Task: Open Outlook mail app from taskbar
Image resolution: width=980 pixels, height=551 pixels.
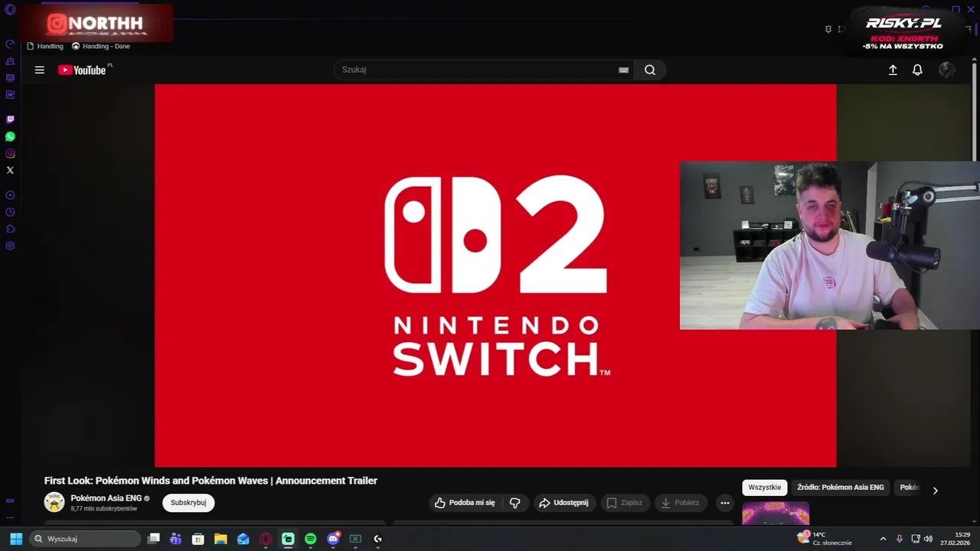Action: pos(243,539)
